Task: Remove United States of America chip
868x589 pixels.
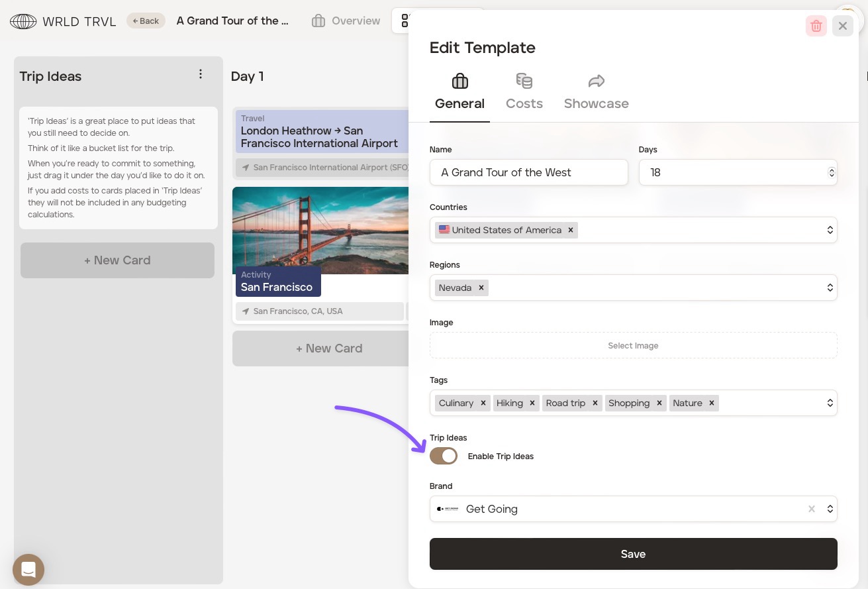Action: [x=570, y=230]
